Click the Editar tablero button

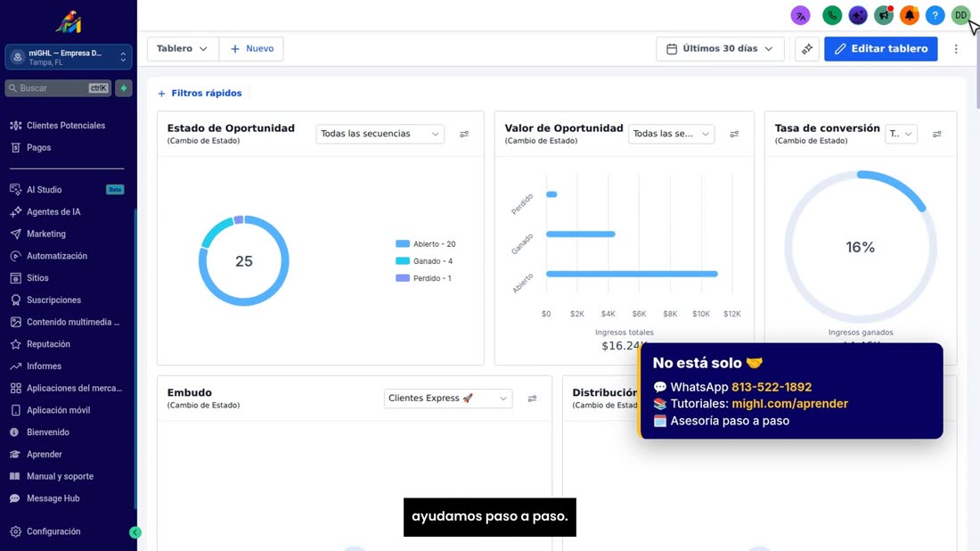pyautogui.click(x=880, y=49)
